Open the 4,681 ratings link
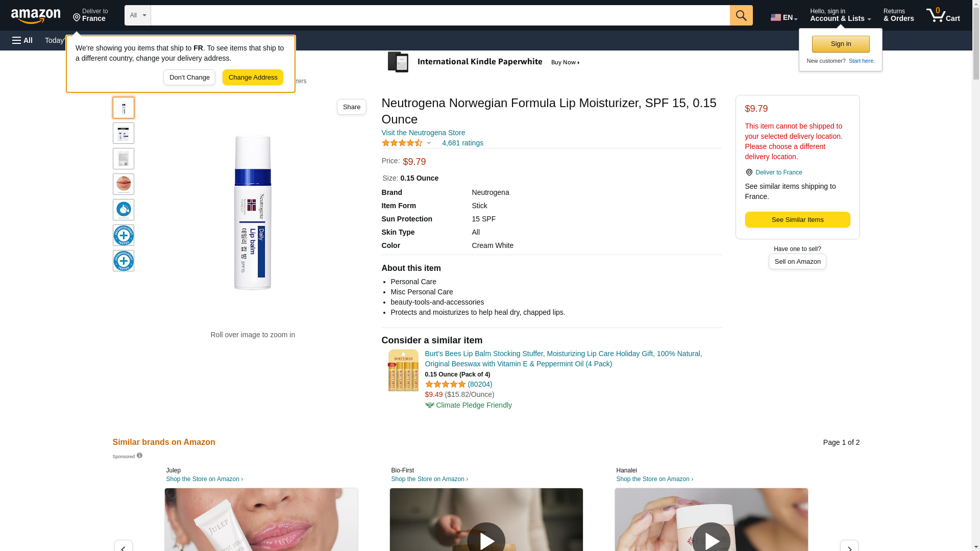Viewport: 980px width, 551px height. pos(462,143)
